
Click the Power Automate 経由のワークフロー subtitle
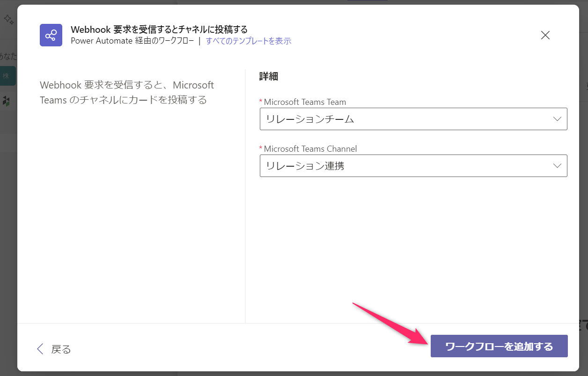[132, 41]
